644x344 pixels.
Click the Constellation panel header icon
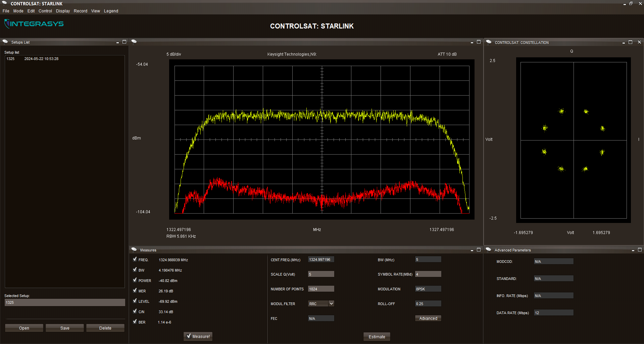point(489,42)
